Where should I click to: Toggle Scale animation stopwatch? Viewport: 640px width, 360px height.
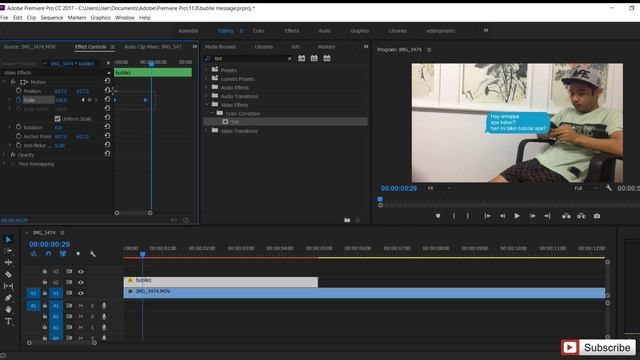[x=18, y=100]
